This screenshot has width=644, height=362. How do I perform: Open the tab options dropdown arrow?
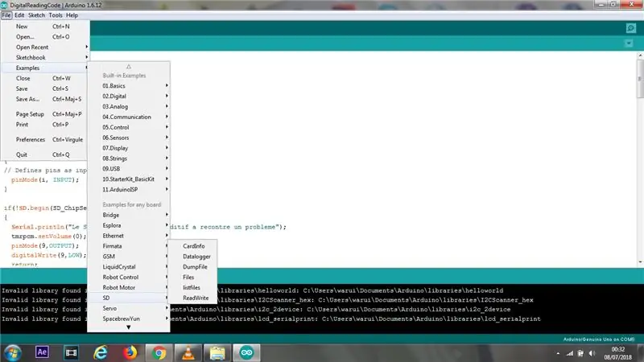click(x=629, y=43)
